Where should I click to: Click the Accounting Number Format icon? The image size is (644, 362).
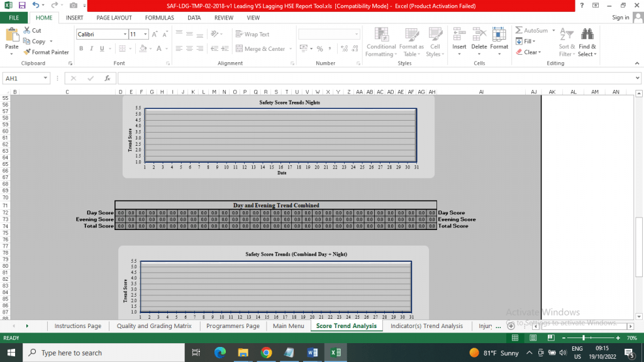304,48
